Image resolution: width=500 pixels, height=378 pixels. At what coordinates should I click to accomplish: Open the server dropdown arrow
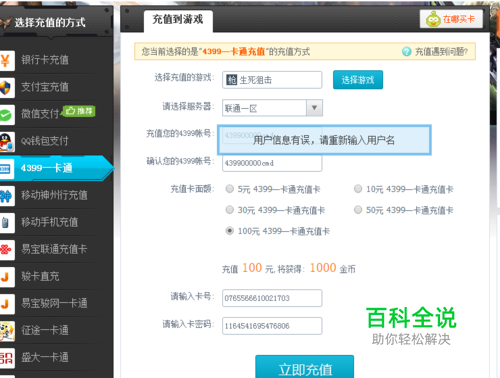[x=314, y=108]
